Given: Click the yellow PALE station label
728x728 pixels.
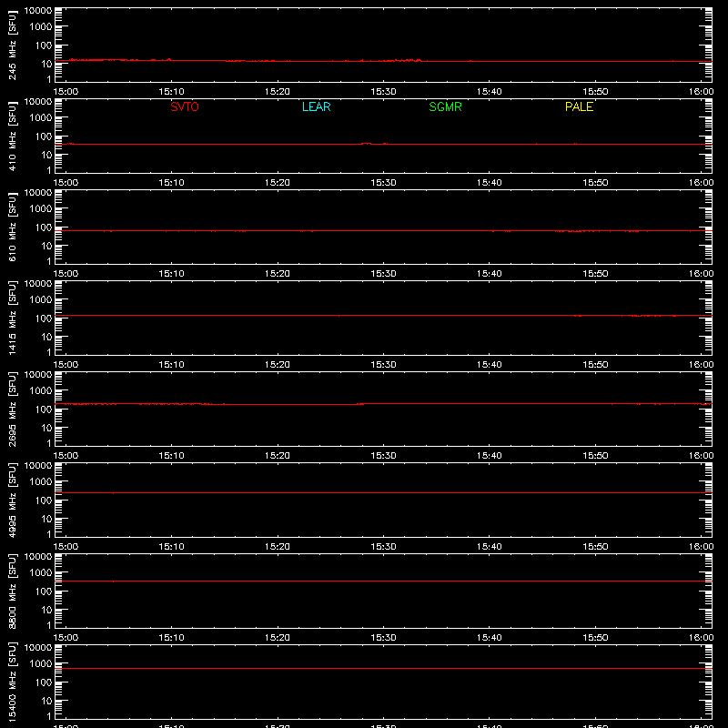Looking at the screenshot, I should [579, 106].
